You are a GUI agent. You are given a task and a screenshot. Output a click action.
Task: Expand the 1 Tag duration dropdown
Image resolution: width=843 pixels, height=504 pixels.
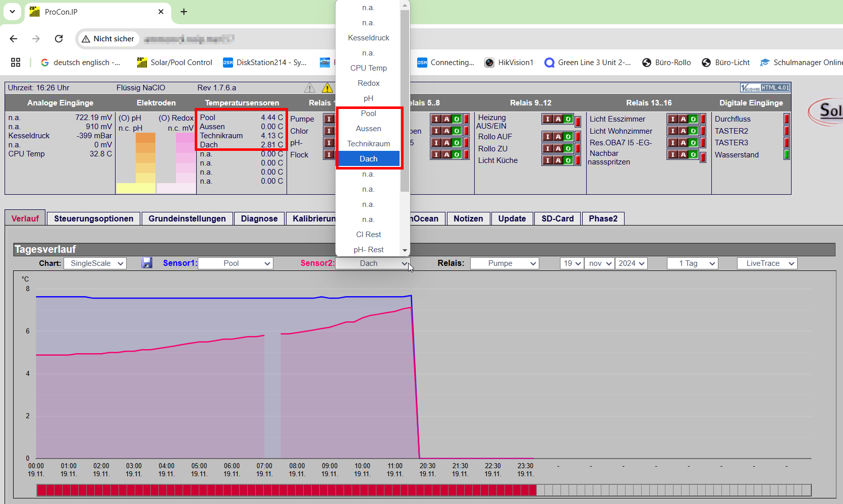pos(692,263)
